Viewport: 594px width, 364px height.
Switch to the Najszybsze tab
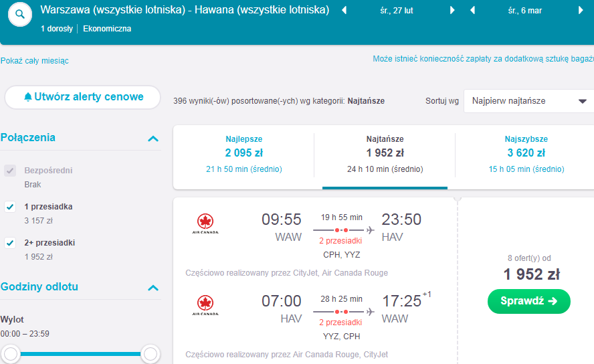coord(526,154)
